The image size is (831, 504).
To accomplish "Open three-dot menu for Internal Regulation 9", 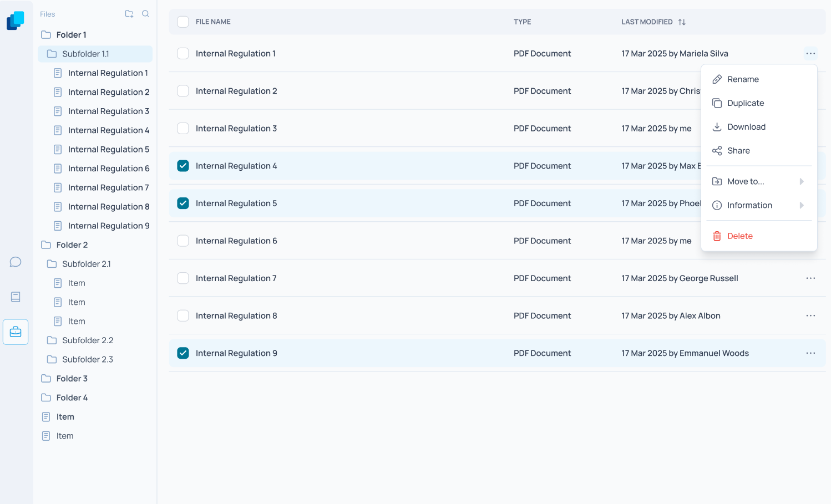I will [x=810, y=353].
